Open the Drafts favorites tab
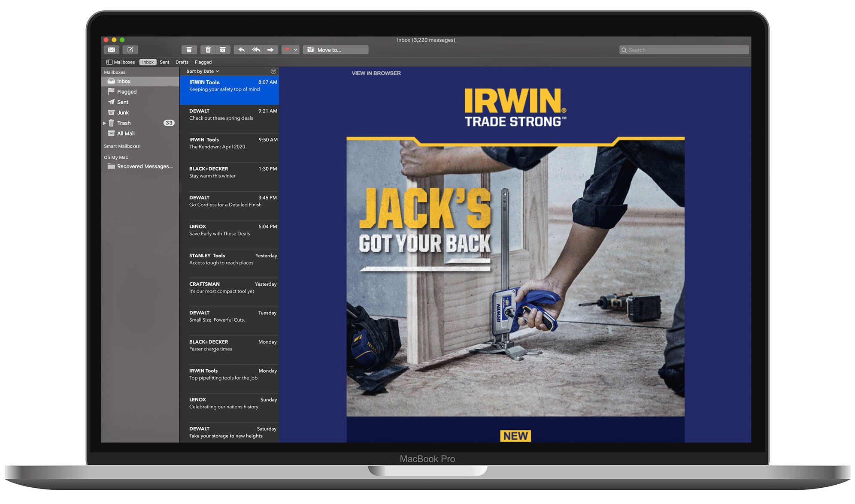 click(x=182, y=62)
